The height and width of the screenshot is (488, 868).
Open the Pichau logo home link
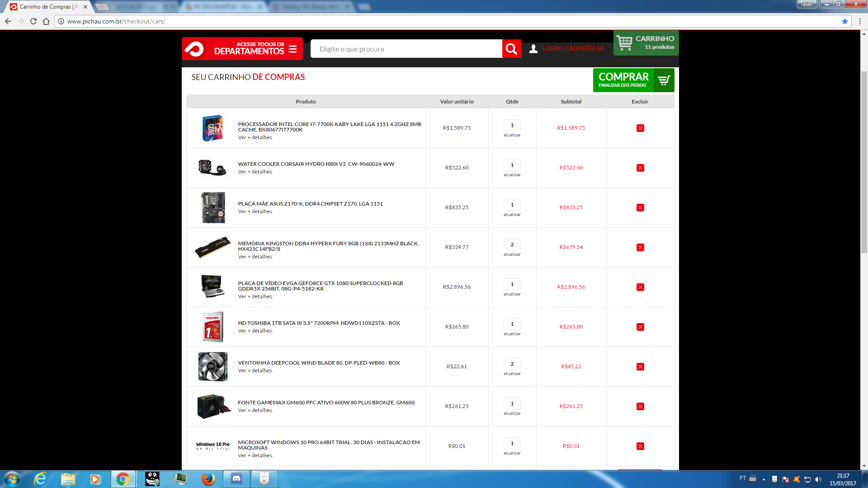pyautogui.click(x=195, y=49)
